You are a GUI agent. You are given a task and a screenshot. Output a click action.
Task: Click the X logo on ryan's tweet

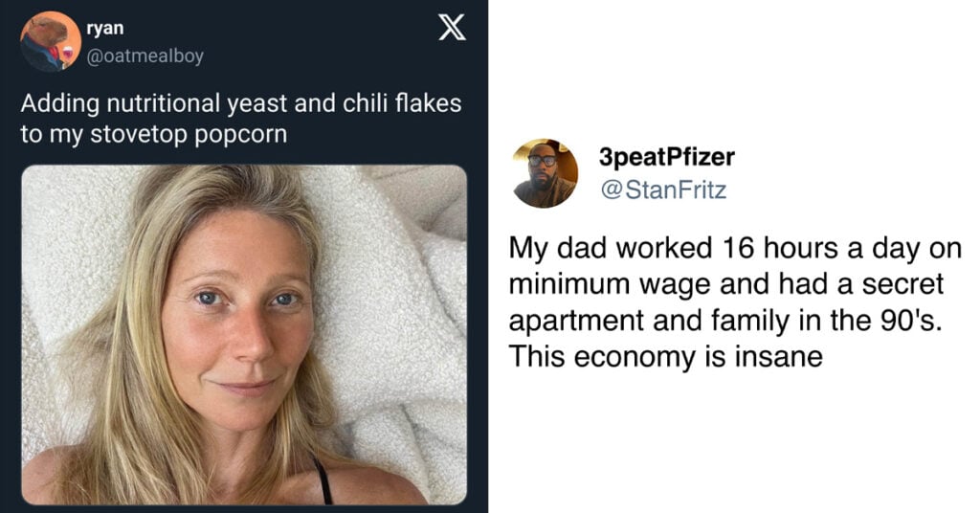[452, 27]
